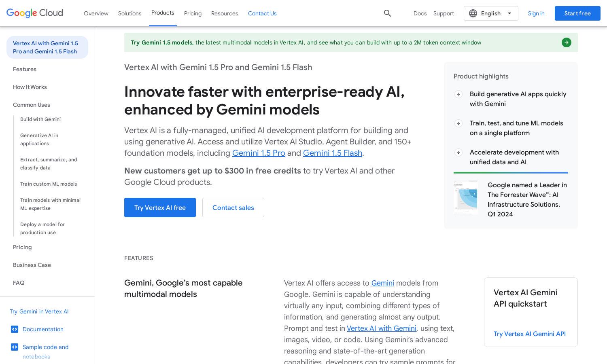Open the Support link
This screenshot has height=364, width=607.
pos(444,13)
